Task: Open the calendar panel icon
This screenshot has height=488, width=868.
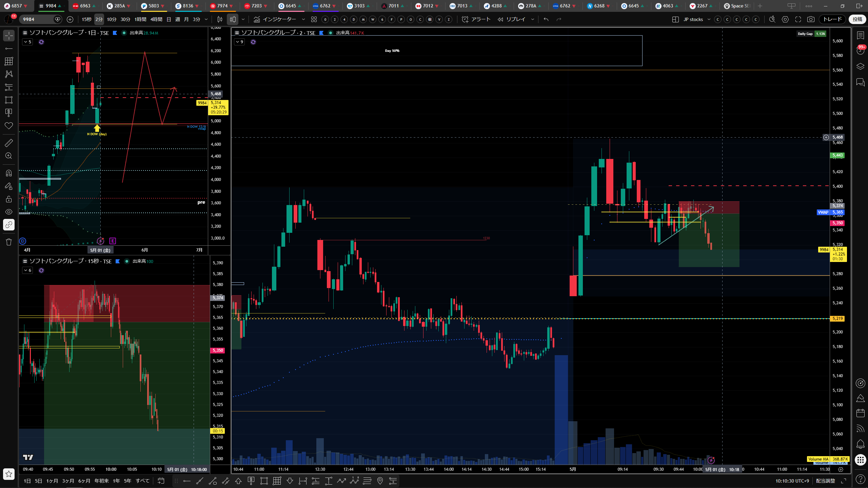Action: 860,413
